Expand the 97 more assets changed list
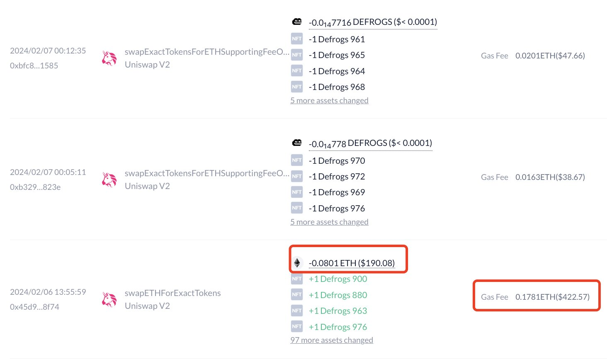Screen dimensions: 612x364 point(332,340)
